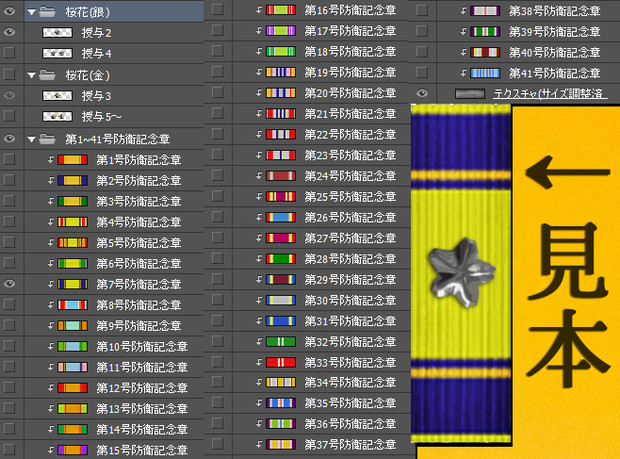Screen dimensions: 620x459
Task: Select the 第11号防衛記念章 layer name
Action: click(x=142, y=367)
